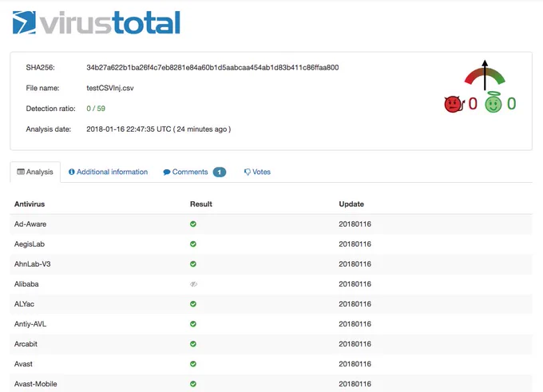
Task: Click the Ad-Aware antivirus name
Action: click(30, 224)
